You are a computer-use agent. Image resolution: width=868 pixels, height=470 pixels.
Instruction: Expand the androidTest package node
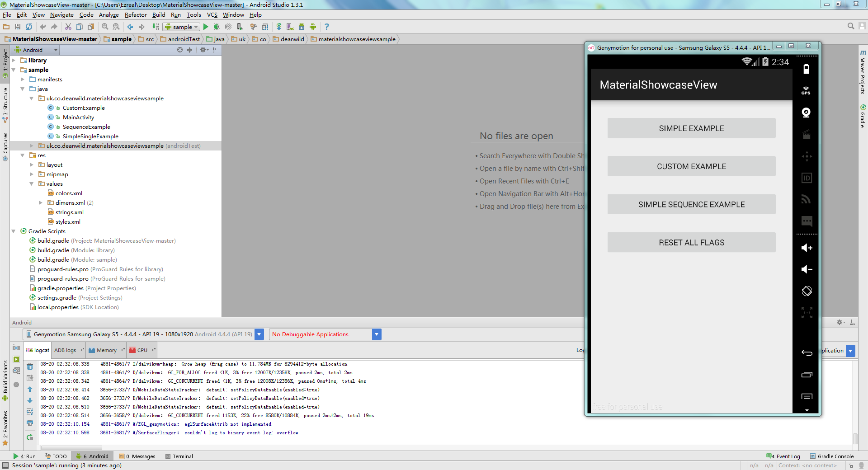click(x=32, y=146)
